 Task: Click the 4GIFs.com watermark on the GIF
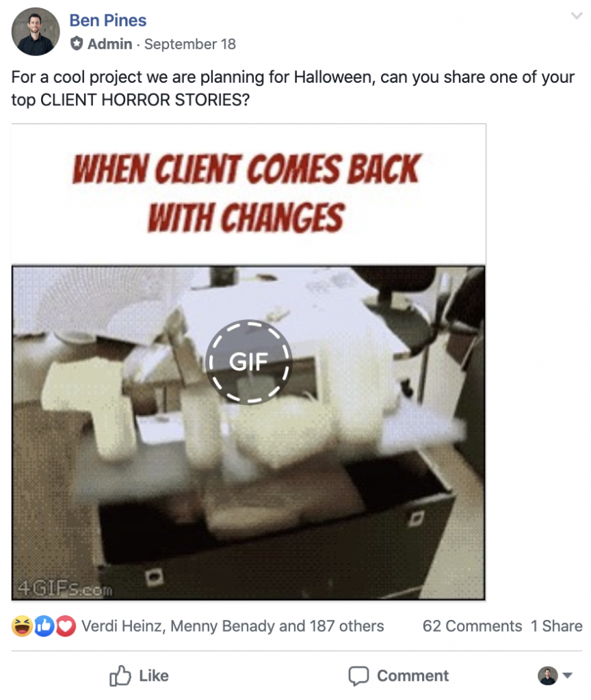pyautogui.click(x=65, y=589)
